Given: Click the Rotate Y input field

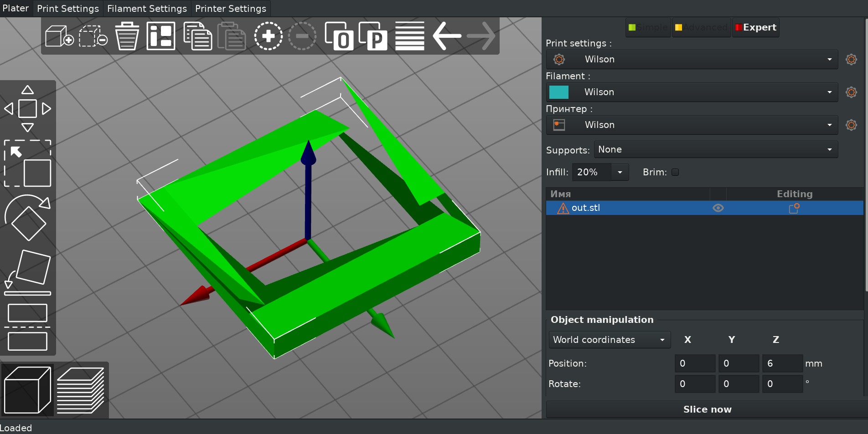Looking at the screenshot, I should pos(739,384).
